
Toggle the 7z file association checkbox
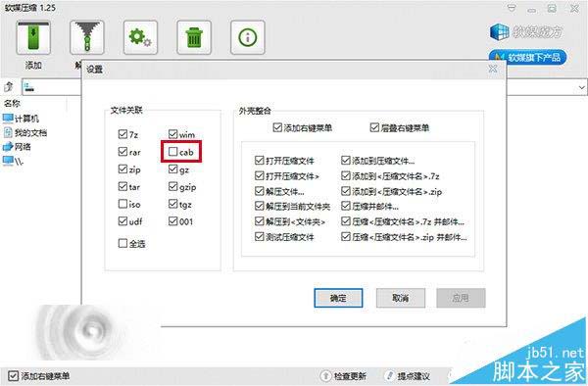(x=122, y=134)
